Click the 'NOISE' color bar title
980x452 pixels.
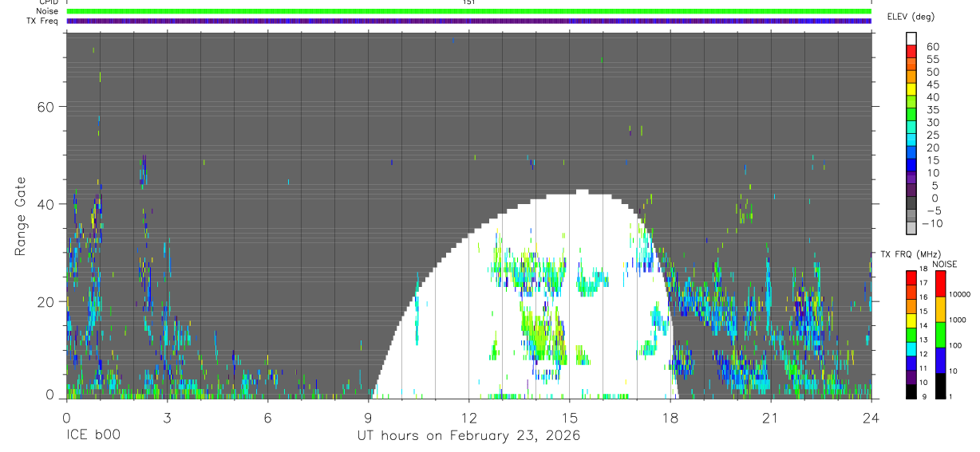click(x=944, y=265)
